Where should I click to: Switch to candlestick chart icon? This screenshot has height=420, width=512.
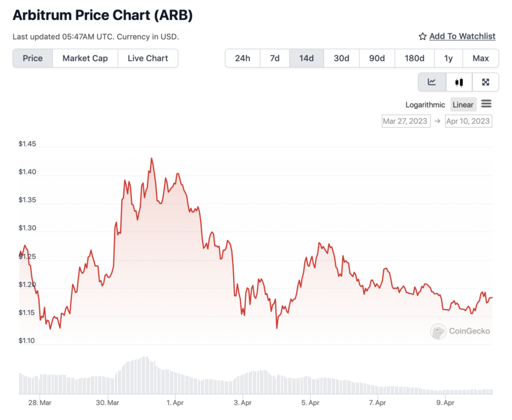click(459, 82)
